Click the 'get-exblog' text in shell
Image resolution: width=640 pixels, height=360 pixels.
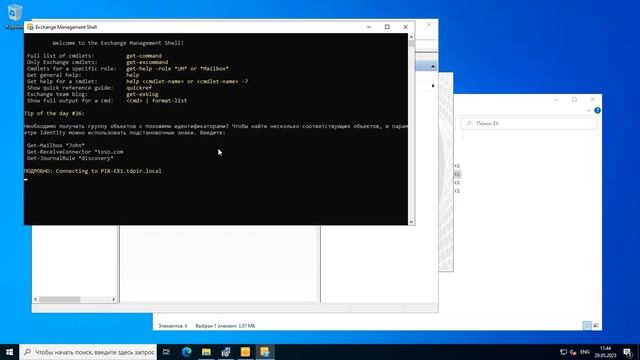click(142, 94)
